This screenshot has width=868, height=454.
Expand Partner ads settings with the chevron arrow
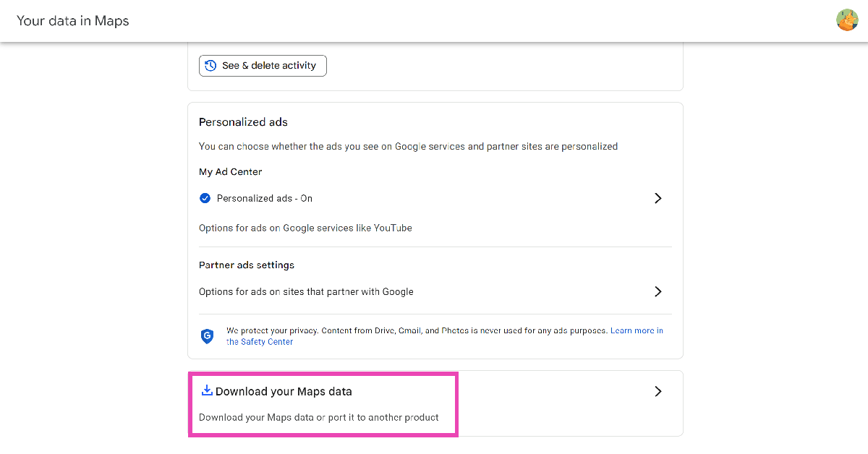658,291
